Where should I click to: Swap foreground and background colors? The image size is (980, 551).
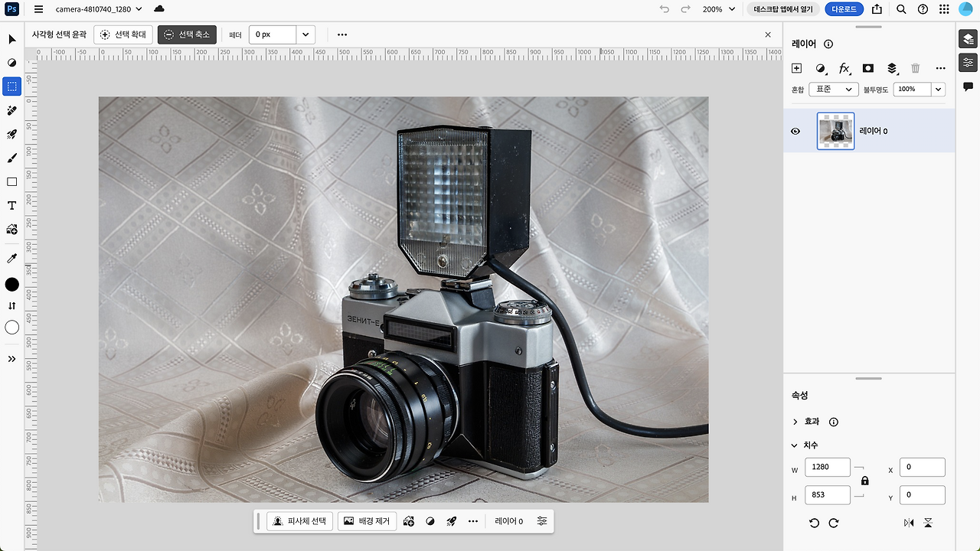click(x=11, y=305)
